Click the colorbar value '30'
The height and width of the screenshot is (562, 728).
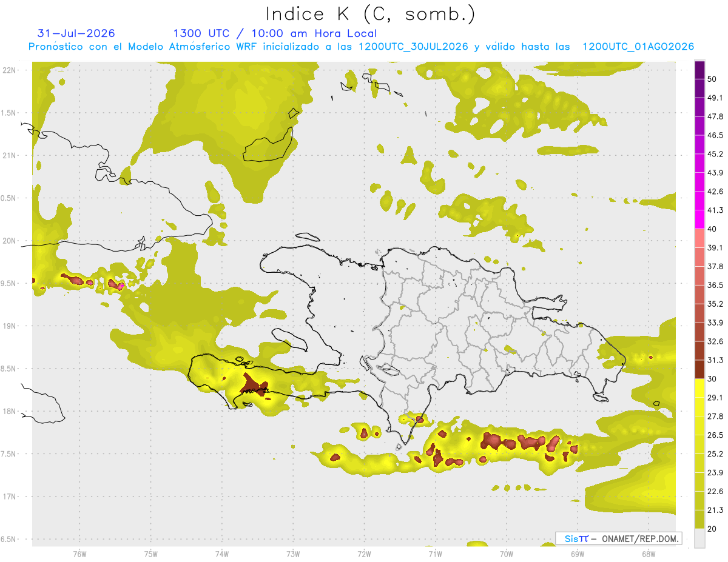click(713, 379)
